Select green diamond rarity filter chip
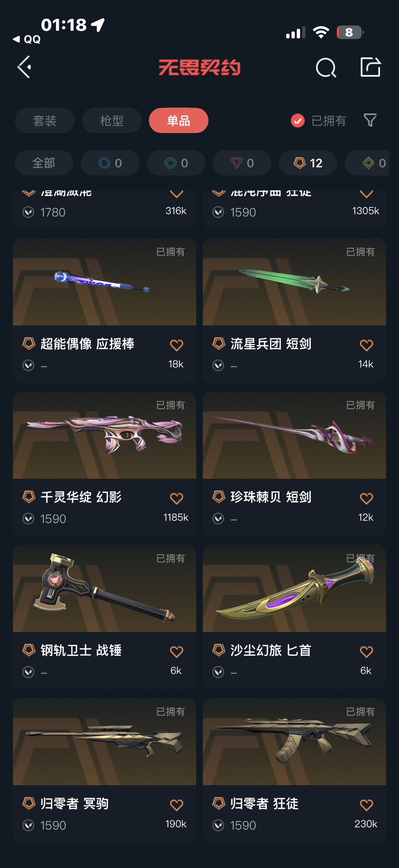 tap(176, 163)
